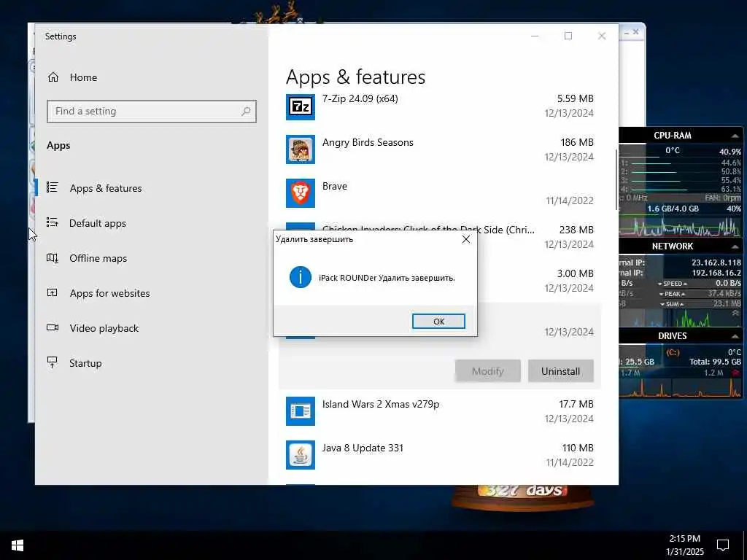Select 7-Zip 24.09 (x64) entry

point(360,98)
